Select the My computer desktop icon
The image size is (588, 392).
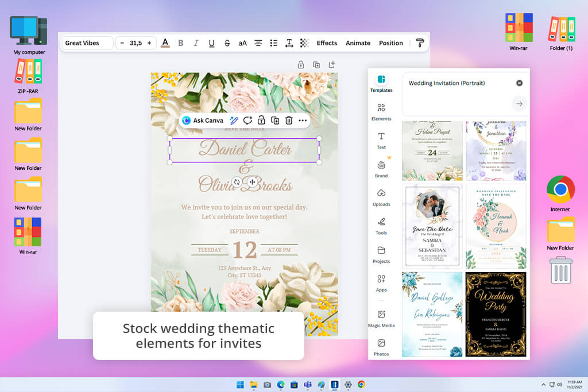(29, 36)
